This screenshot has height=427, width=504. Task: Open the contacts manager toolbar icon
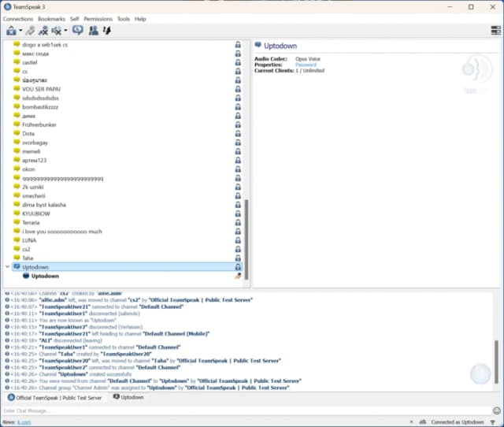coord(94,31)
